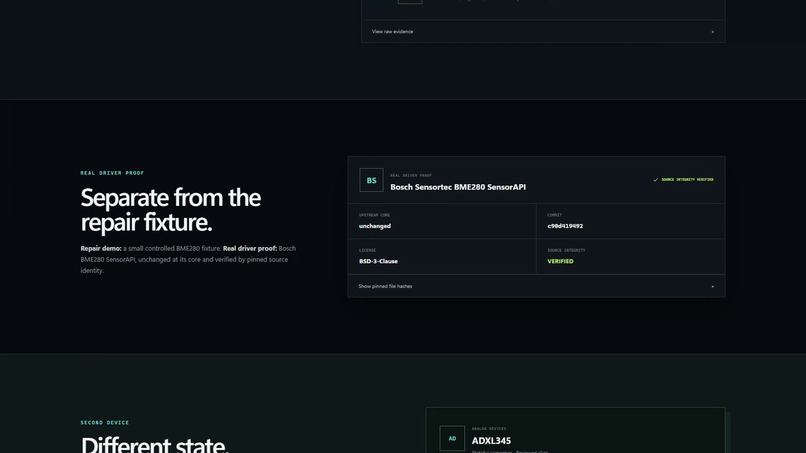
Task: Click the BSD-3-Clause license value
Action: [x=378, y=261]
